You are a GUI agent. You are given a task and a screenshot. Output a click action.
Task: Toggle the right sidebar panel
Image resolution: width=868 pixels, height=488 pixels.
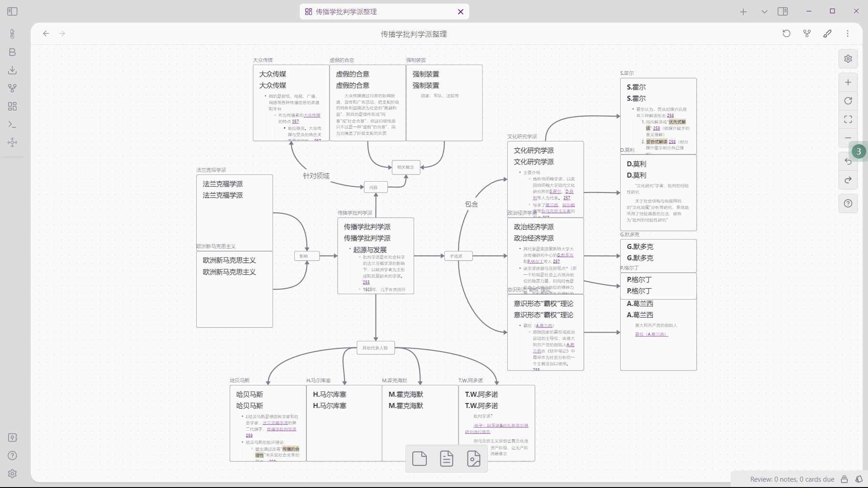(783, 11)
